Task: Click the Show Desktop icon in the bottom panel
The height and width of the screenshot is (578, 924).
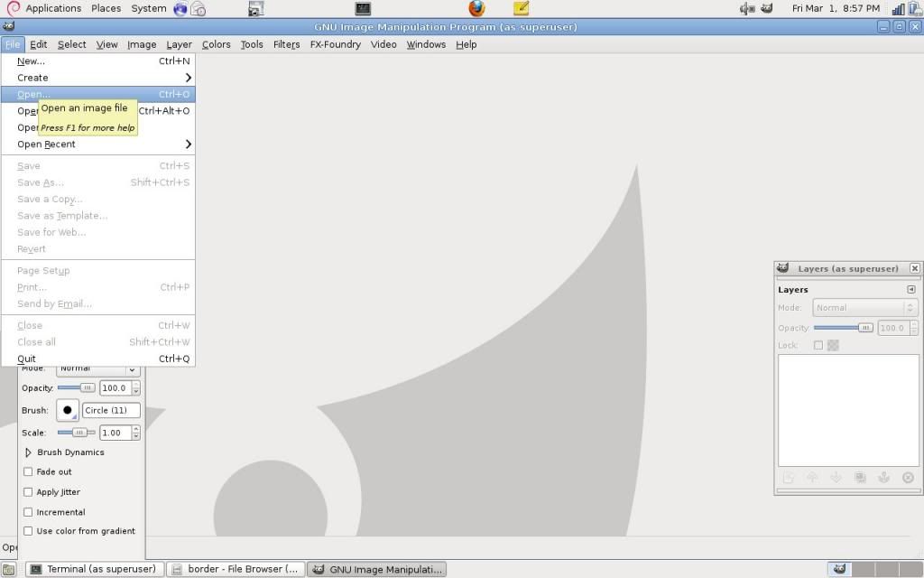Action: (x=8, y=570)
